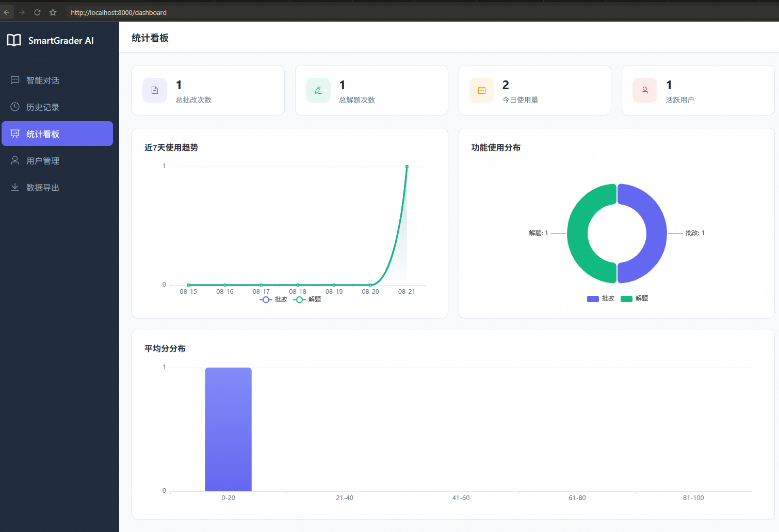Click the download icon beside 数据导出

15,187
